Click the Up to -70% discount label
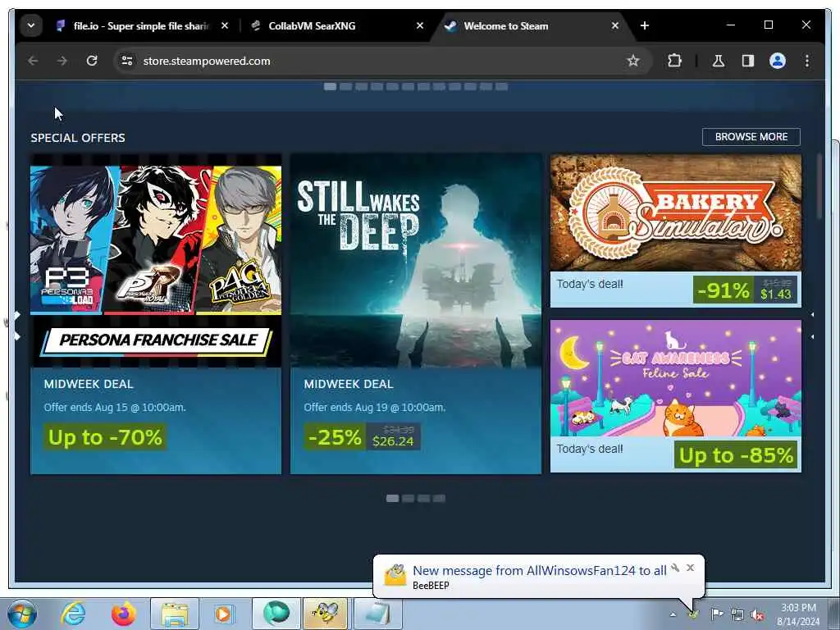 [105, 437]
